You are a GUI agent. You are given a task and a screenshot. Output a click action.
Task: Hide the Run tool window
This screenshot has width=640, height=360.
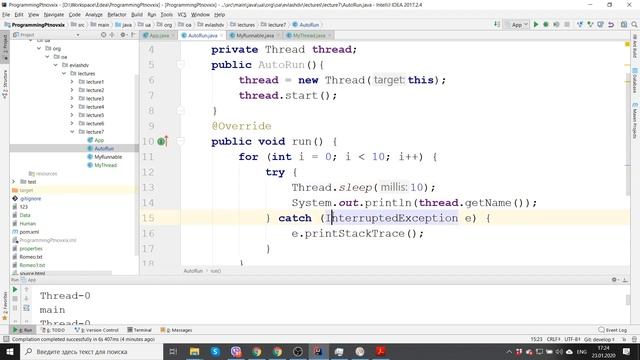click(625, 280)
